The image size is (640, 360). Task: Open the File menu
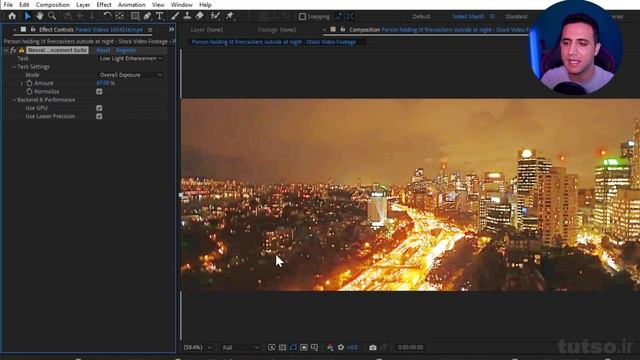tap(8, 5)
